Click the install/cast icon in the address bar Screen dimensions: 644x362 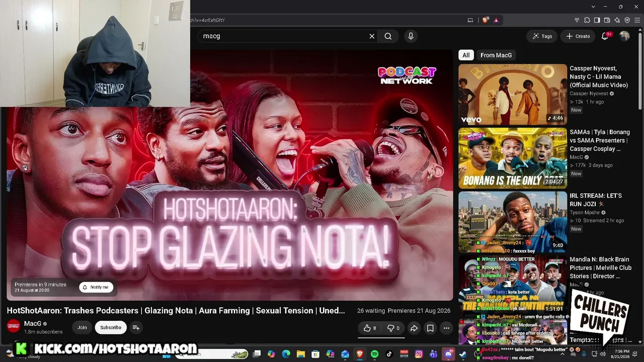[470, 20]
